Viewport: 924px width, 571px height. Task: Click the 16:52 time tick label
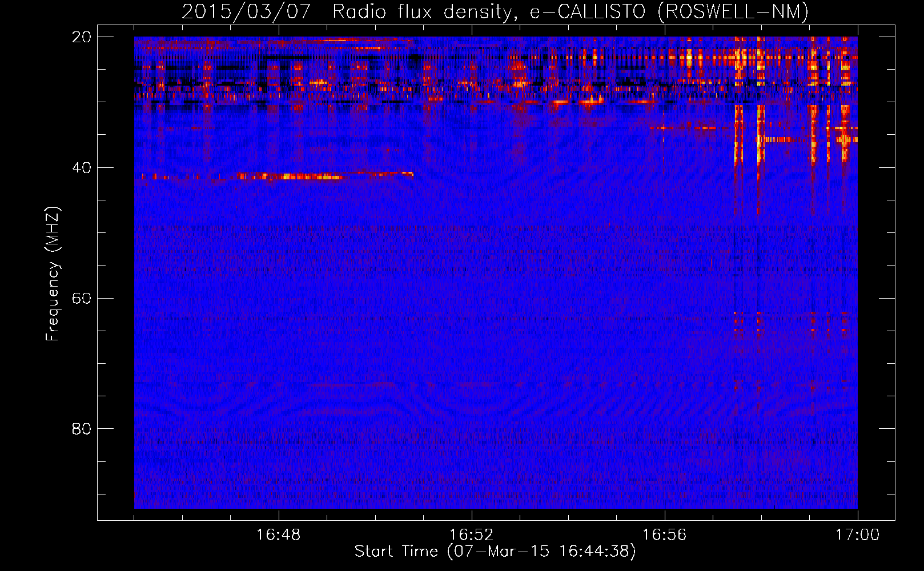[472, 535]
